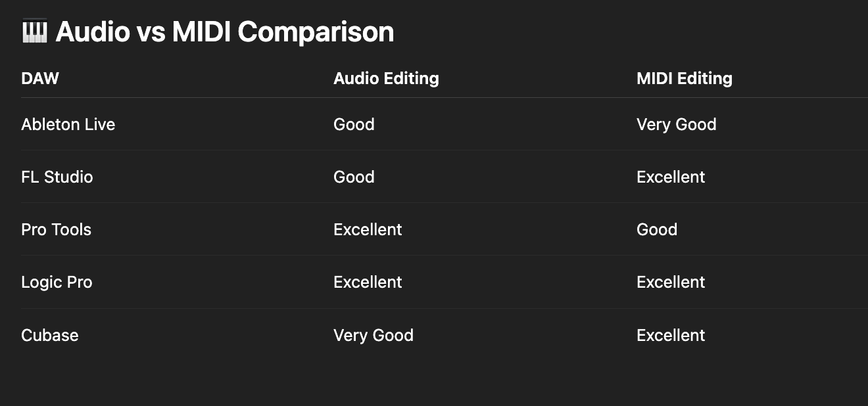The width and height of the screenshot is (868, 406).
Task: Click Cubase's Excellent MIDI rating
Action: tap(671, 335)
